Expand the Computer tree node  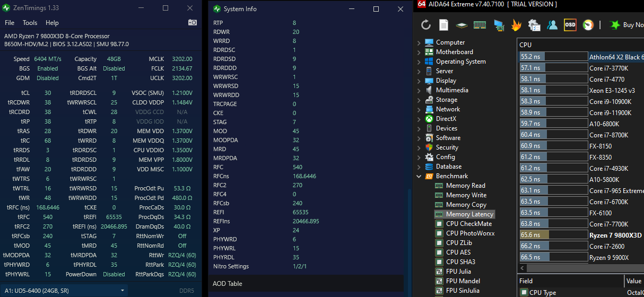(x=419, y=42)
